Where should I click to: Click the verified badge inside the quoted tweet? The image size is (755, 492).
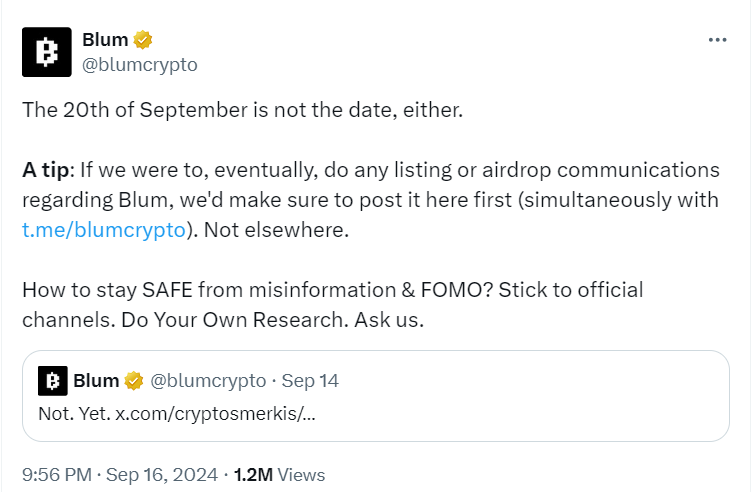pyautogui.click(x=134, y=381)
